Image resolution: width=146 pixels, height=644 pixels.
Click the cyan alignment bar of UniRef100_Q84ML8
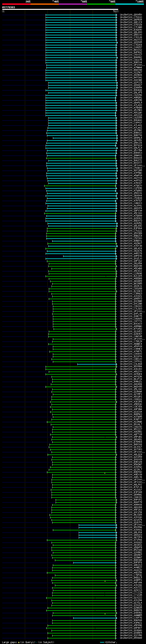coord(85,138)
